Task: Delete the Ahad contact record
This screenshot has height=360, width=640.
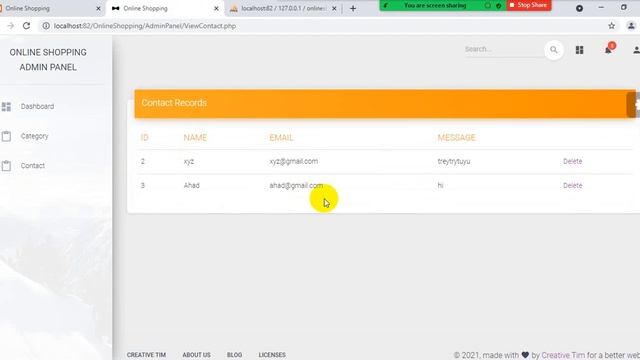Action: pyautogui.click(x=573, y=186)
